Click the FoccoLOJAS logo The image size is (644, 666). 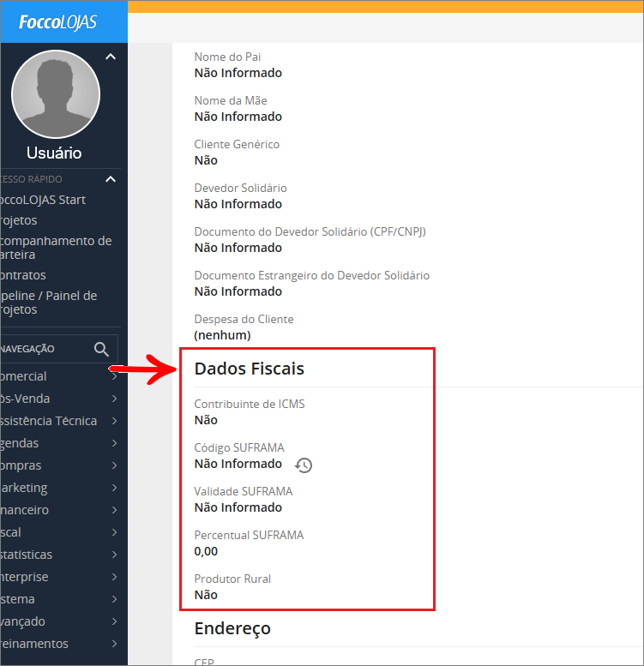[57, 21]
